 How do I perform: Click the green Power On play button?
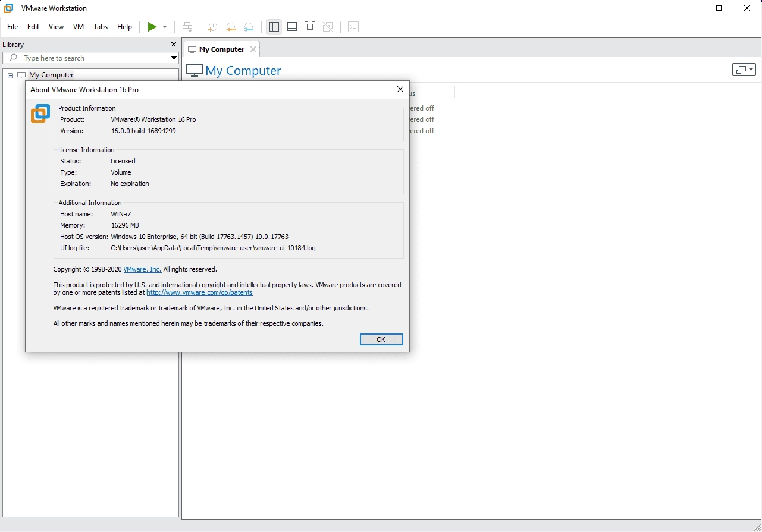point(152,27)
